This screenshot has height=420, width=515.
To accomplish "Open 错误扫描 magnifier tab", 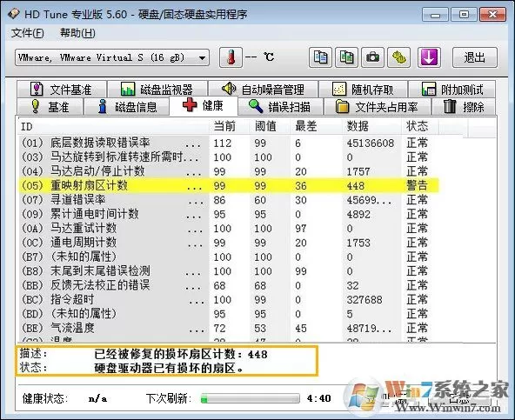I will [x=280, y=107].
